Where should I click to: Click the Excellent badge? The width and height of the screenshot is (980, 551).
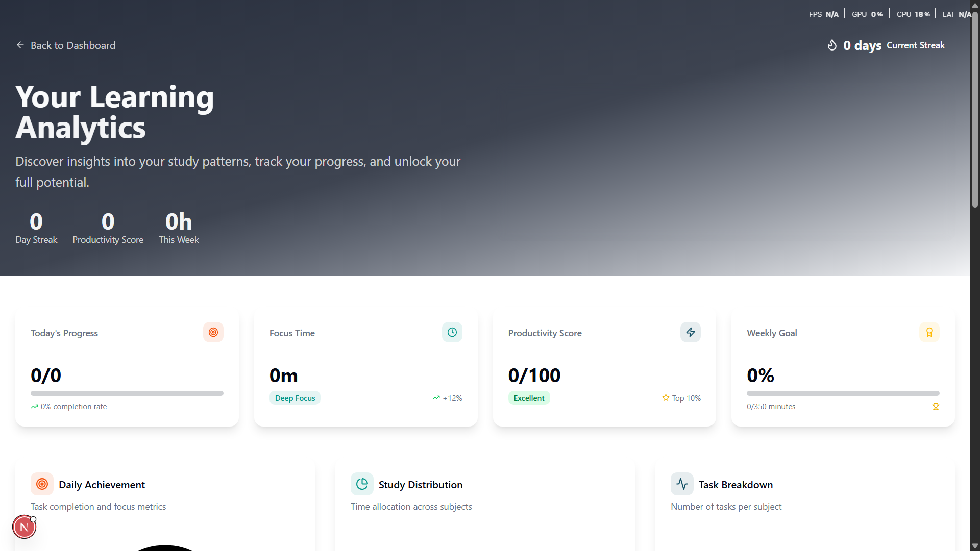coord(529,398)
